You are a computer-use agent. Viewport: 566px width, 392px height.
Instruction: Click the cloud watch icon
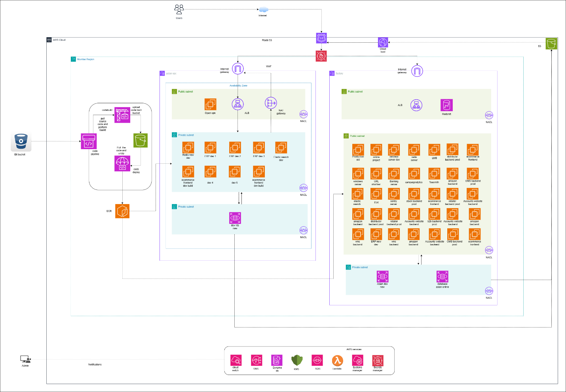tap(236, 360)
